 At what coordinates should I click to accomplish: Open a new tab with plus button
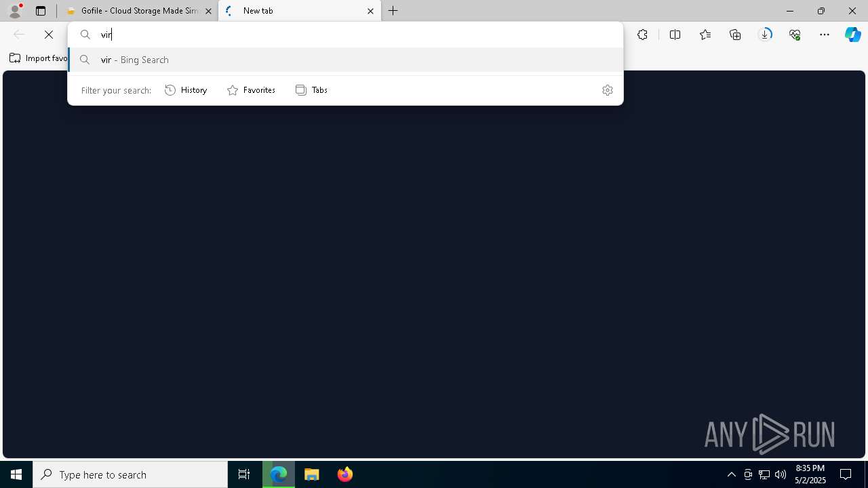point(393,11)
